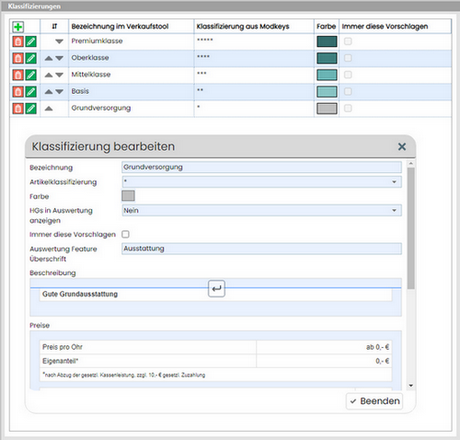Delete the Mittelklasse row

pyautogui.click(x=18, y=75)
